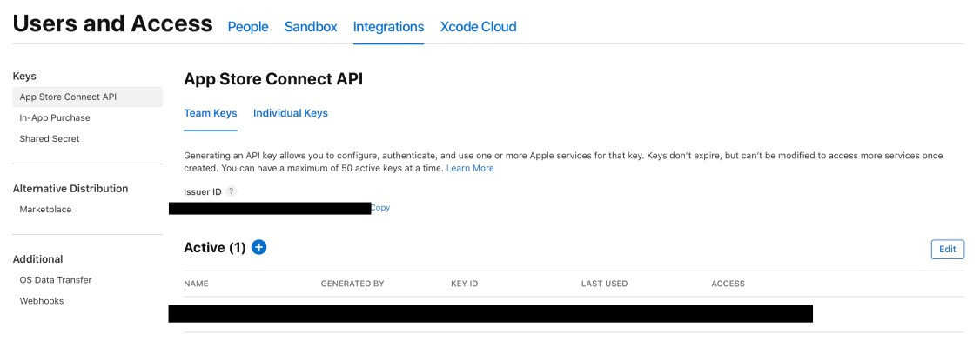Open OS Data Transfer in sidebar
This screenshot has width=980, height=348.
click(56, 280)
